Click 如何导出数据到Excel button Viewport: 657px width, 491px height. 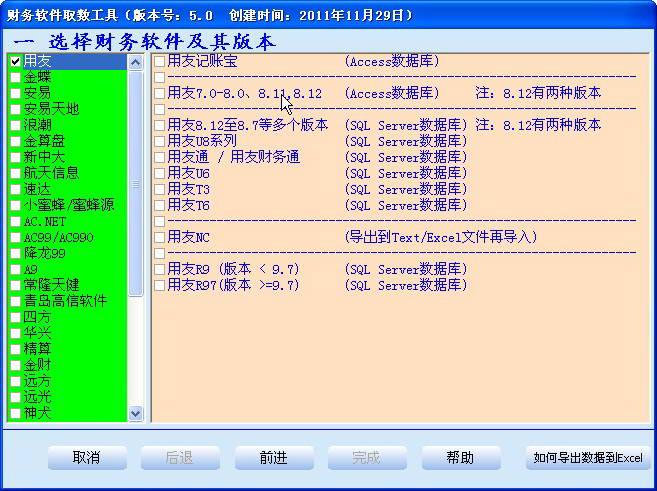click(x=588, y=457)
